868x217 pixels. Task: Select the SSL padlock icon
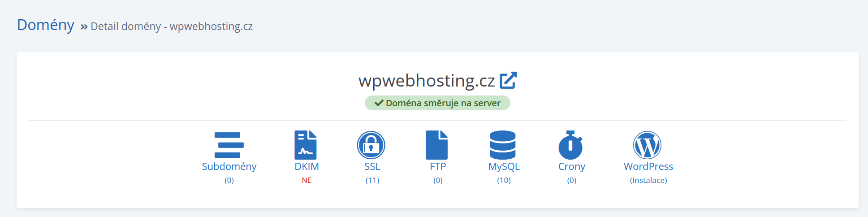[371, 145]
